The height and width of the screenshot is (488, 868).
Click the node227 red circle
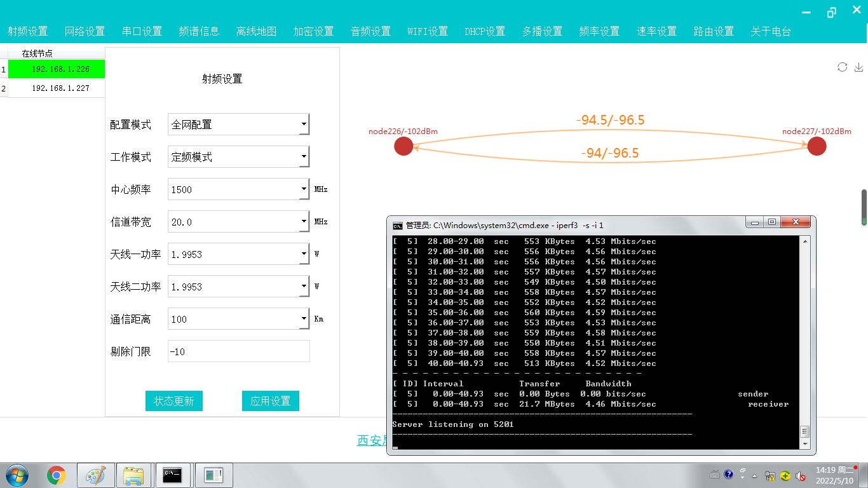coord(817,146)
